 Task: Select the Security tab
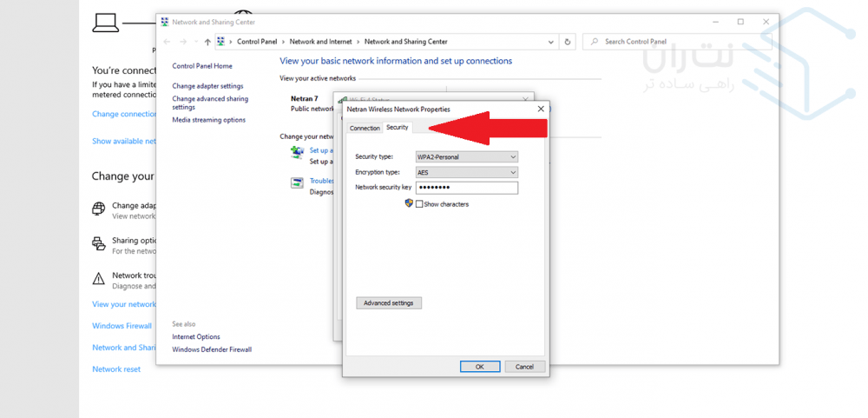(x=397, y=128)
